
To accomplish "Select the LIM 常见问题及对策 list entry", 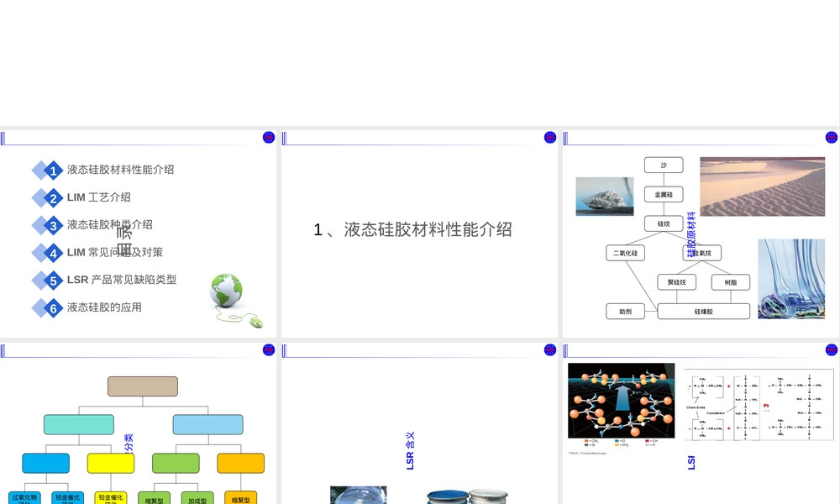I will pos(114,252).
